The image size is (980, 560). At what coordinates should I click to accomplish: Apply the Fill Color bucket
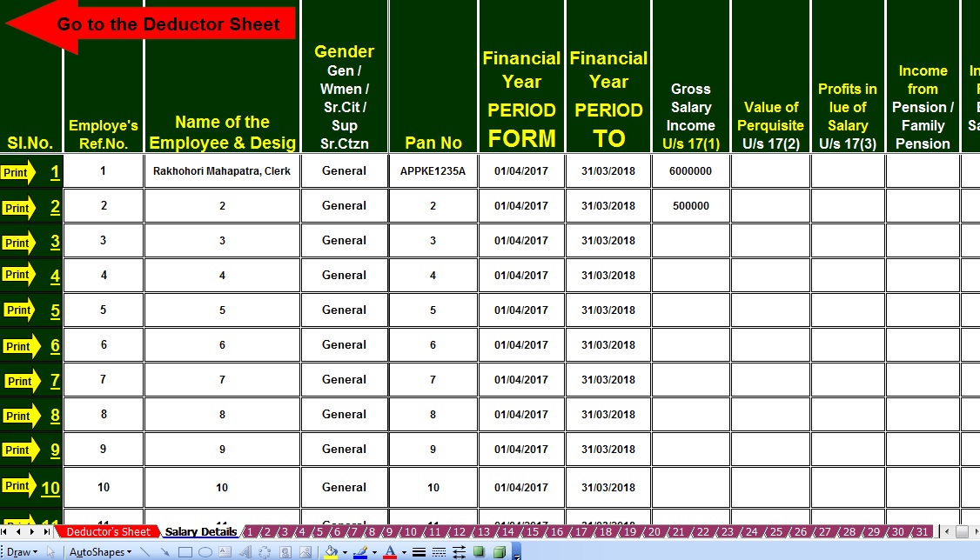click(x=331, y=552)
